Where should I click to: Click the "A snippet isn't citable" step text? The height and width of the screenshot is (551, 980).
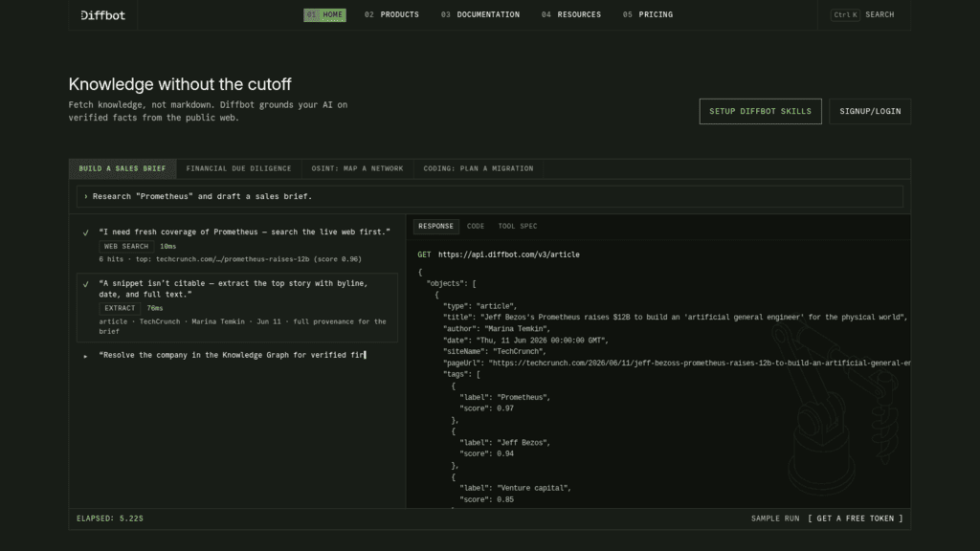click(x=234, y=289)
